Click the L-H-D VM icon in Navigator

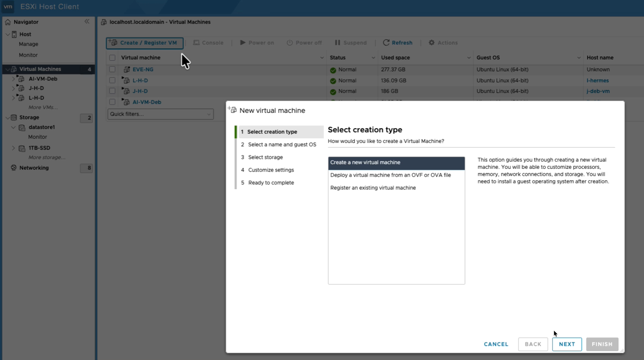[21, 98]
